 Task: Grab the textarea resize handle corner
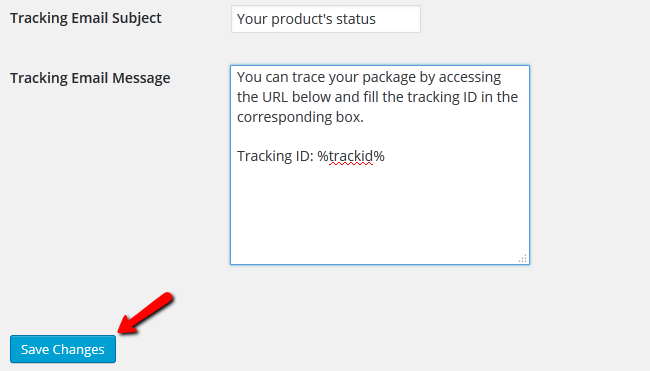523,258
